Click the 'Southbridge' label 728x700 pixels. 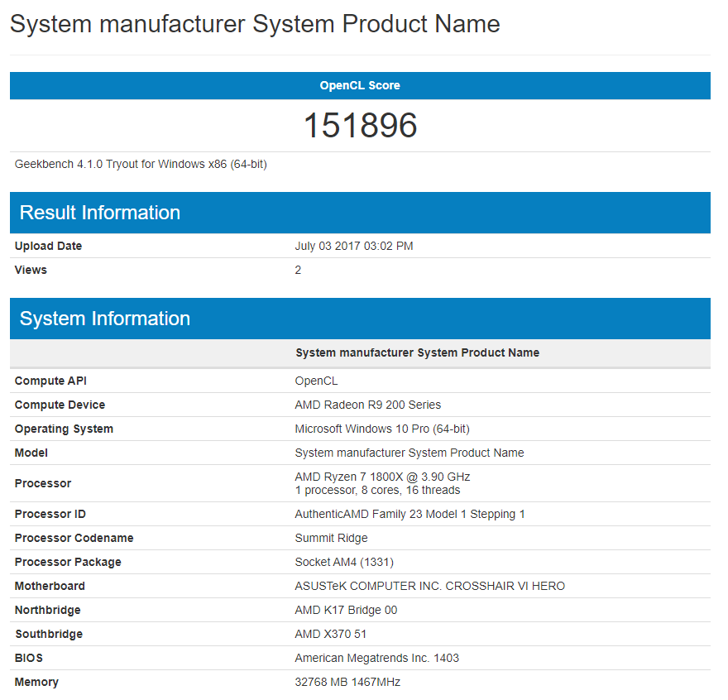(x=49, y=634)
